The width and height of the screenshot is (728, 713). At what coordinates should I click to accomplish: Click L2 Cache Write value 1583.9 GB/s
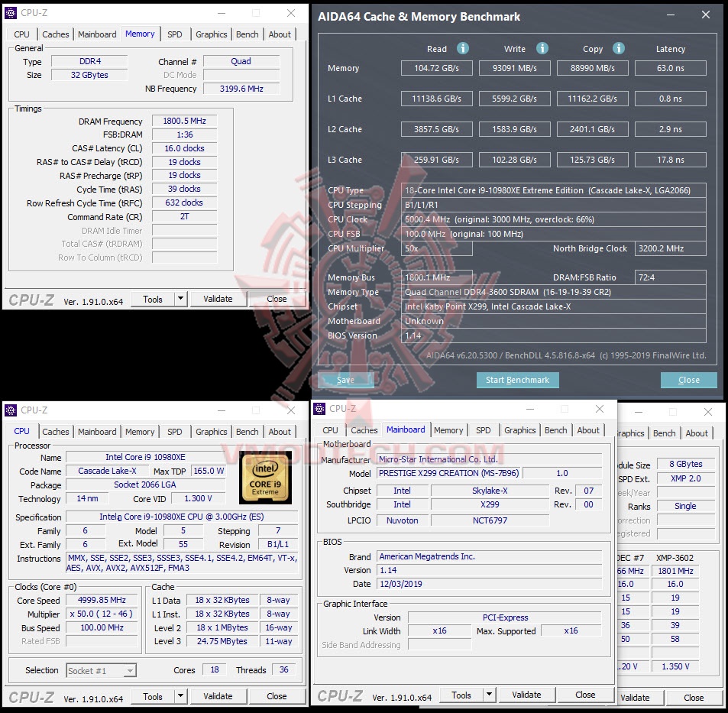[514, 129]
